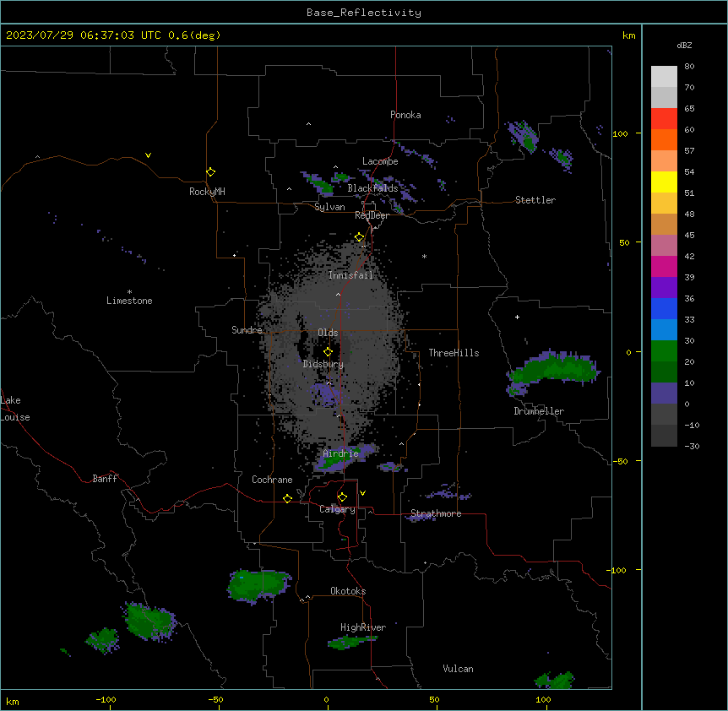Click the yellow diamond marker beside RockyMH
The height and width of the screenshot is (711, 728).
211,172
